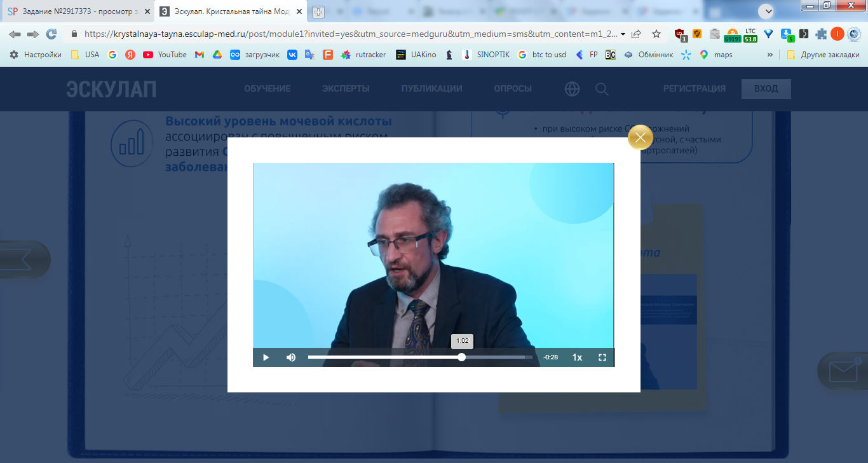Viewport: 868px width, 463px height.
Task: Open the btc to usd bookmark
Action: tap(541, 55)
